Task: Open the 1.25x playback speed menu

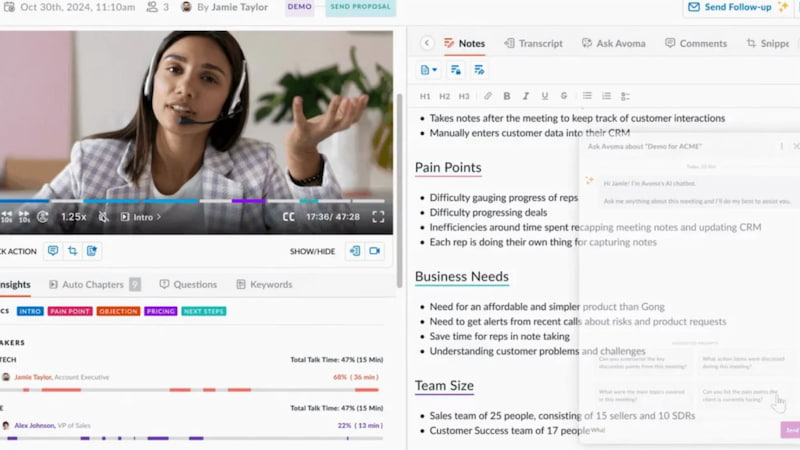Action: pos(73,216)
